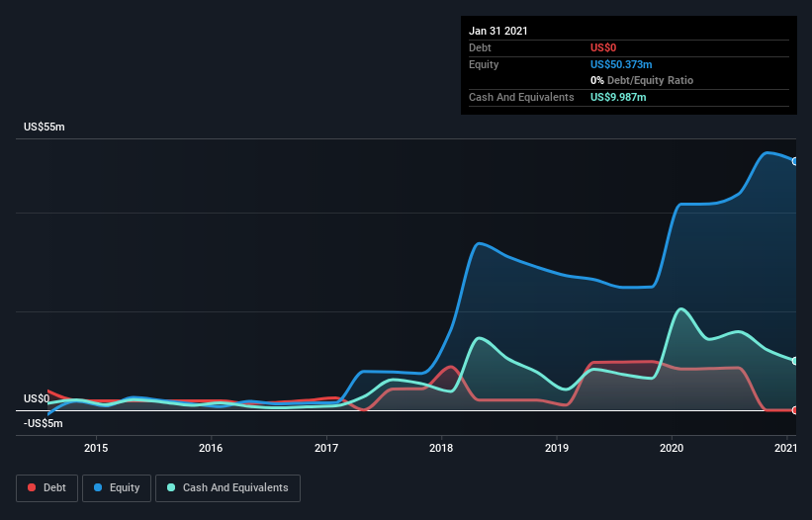Viewport: 812px width, 520px height.
Task: Click the red US$0 debt value in tooltip
Action: 603,47
